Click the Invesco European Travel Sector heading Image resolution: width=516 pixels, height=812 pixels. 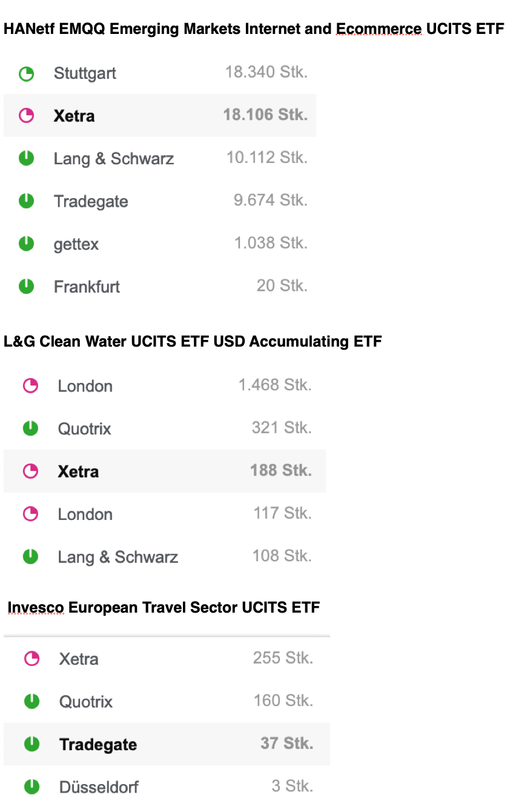tap(164, 607)
